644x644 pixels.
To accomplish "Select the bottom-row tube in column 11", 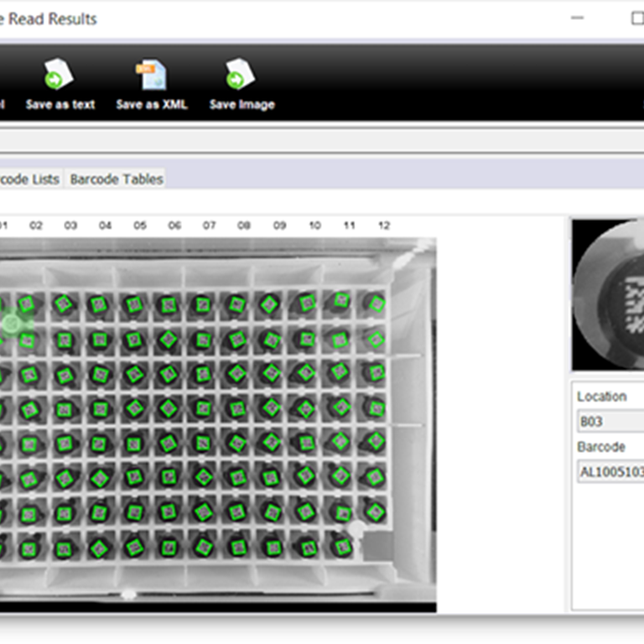I will (340, 547).
